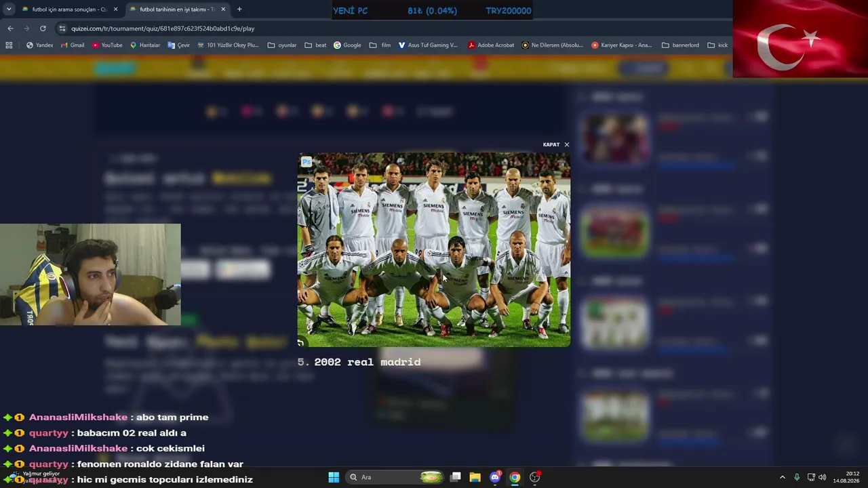View site information for quizei.com
The height and width of the screenshot is (488, 868).
[62, 28]
